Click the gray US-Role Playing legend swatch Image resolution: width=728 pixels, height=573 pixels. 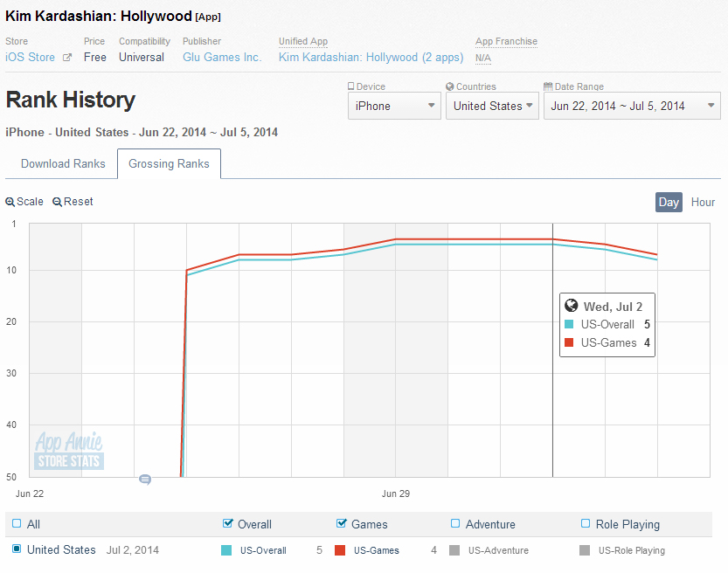(585, 550)
